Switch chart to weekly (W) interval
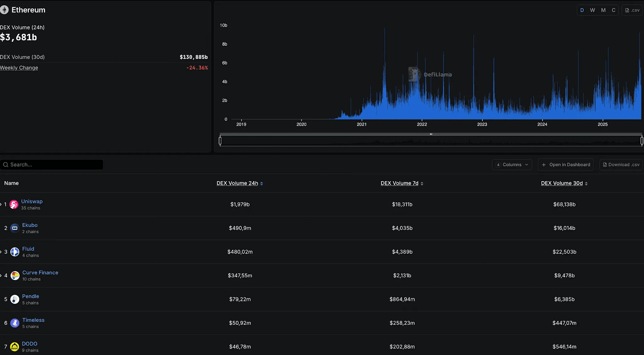The width and height of the screenshot is (644, 355). point(592,10)
